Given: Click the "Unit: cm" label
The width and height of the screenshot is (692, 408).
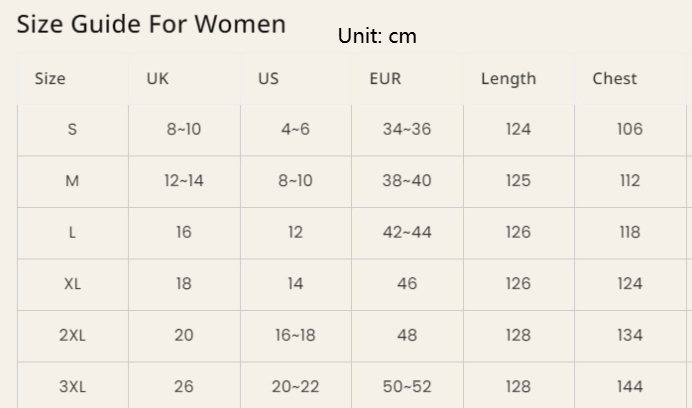Looking at the screenshot, I should tap(376, 36).
